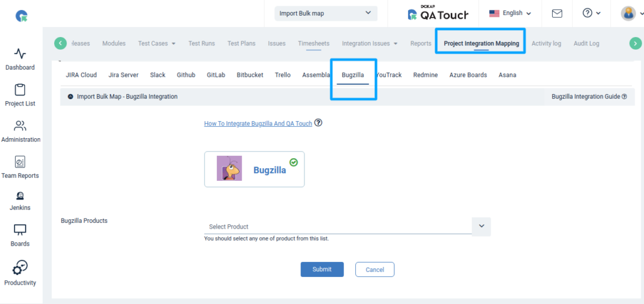
Task: Open Team Reports sidebar icon
Action: coord(20,162)
